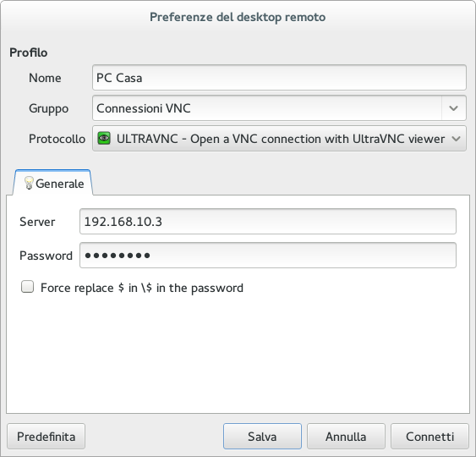Click the Server field with 192.168.10.3
The image size is (476, 457).
tap(268, 222)
